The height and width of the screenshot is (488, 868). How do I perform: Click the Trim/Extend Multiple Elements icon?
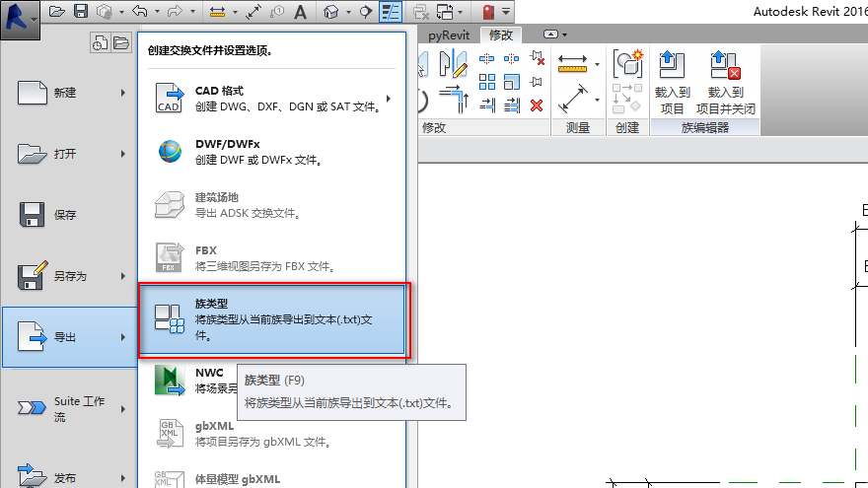click(512, 105)
